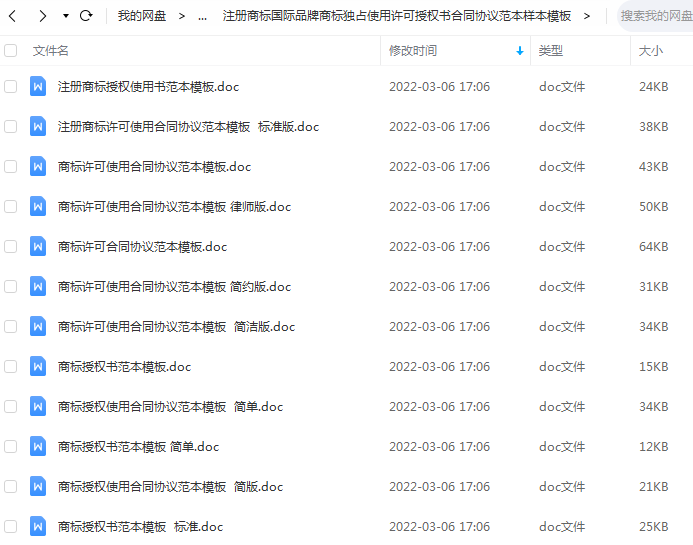Click the 搜索我的网盘 search field

coord(656,16)
